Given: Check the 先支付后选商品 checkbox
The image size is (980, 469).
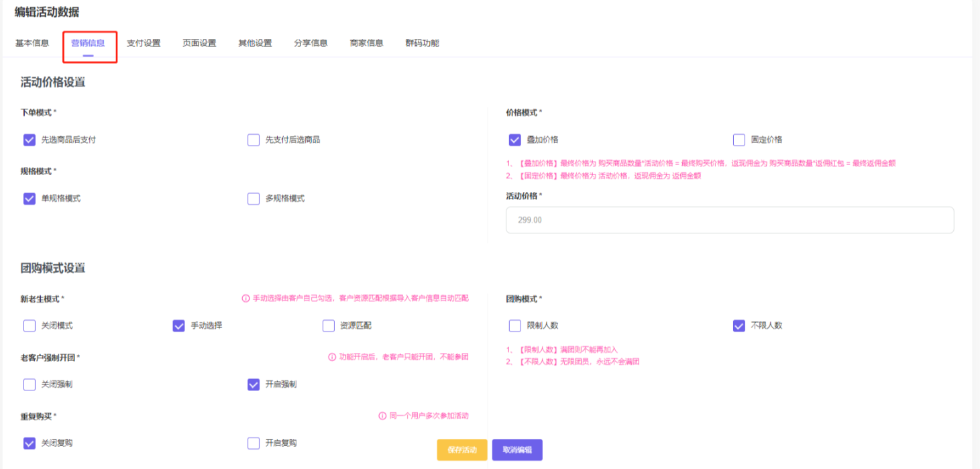Looking at the screenshot, I should pos(253,140).
